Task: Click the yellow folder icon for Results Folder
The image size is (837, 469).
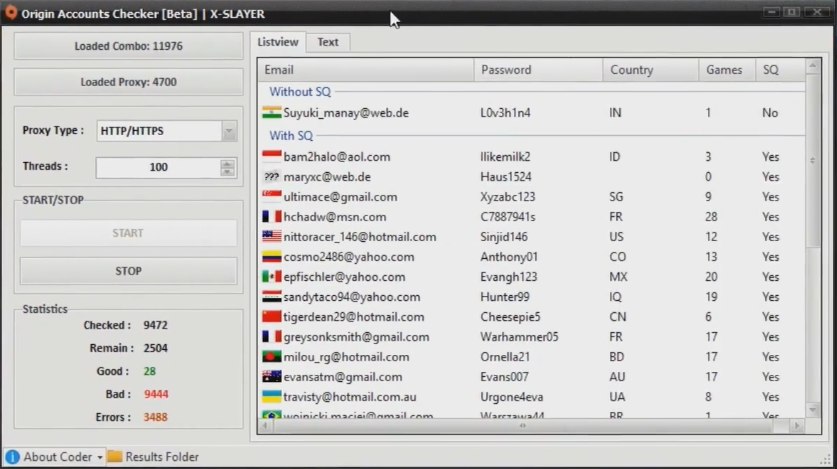Action: coord(114,456)
